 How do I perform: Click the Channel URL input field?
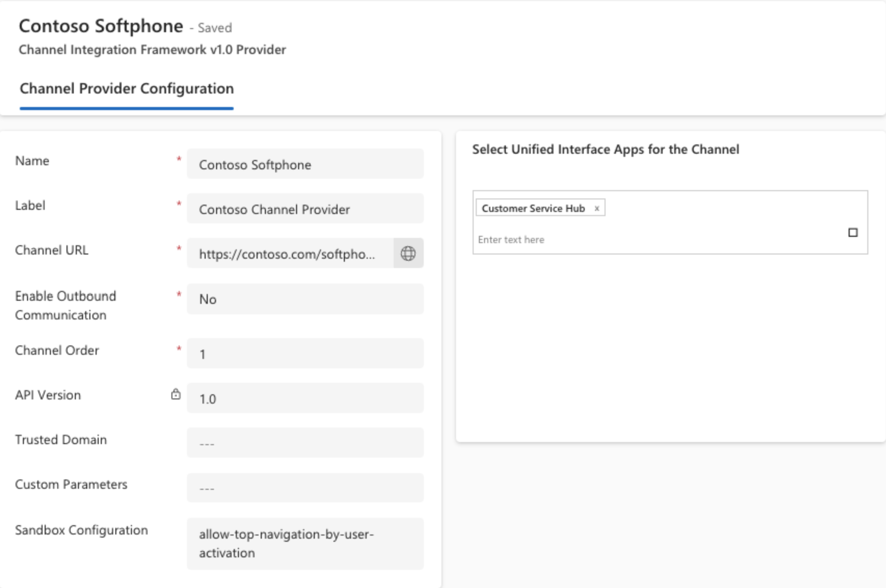[290, 253]
